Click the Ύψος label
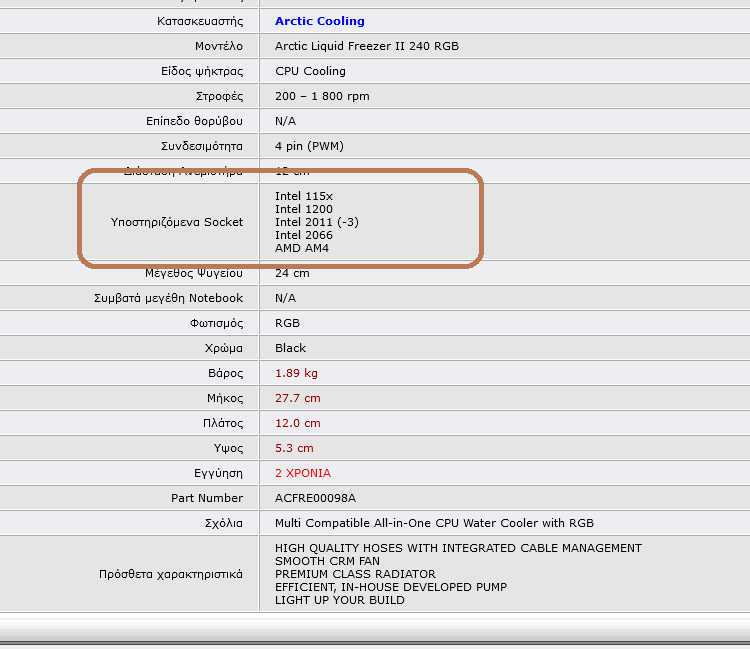The height and width of the screenshot is (649, 750). click(228, 449)
